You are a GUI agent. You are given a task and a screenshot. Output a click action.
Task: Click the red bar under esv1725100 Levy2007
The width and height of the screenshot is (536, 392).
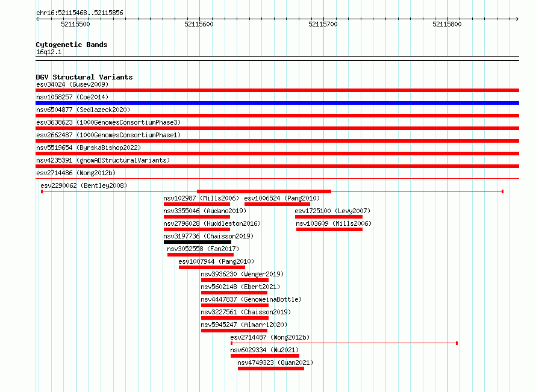pyautogui.click(x=328, y=217)
